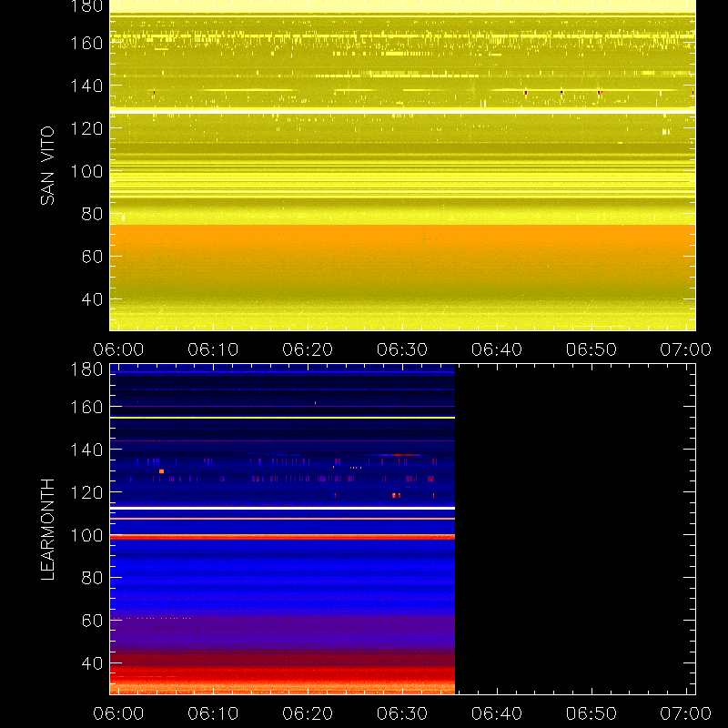Viewport: 728px width, 728px height.
Task: Click the 100 tick label on Learmonth axis
Action: point(86,535)
